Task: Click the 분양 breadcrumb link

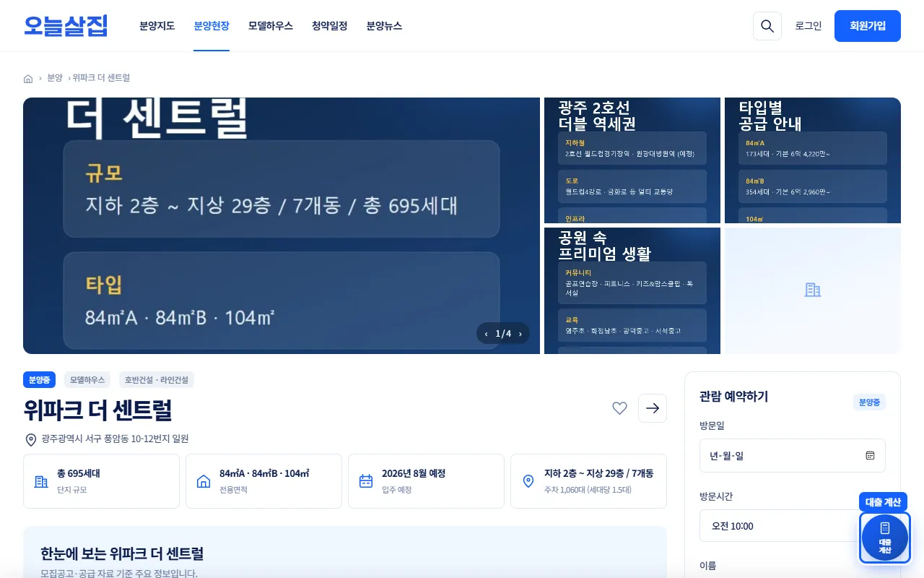Action: pos(55,78)
